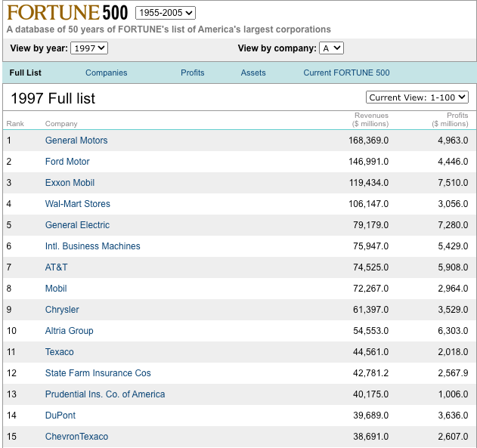Select Texaco profit 2,018.0
This screenshot has width=477, height=448.
tap(453, 352)
